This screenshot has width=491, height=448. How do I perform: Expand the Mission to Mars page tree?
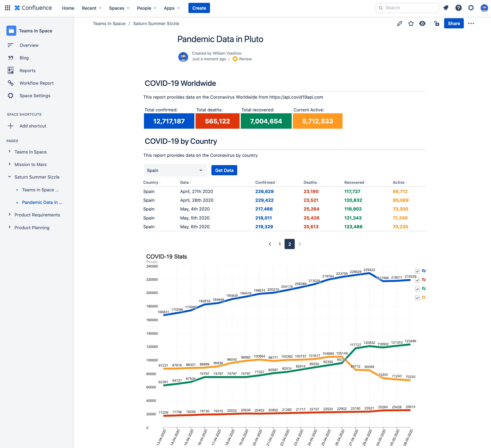coord(9,164)
